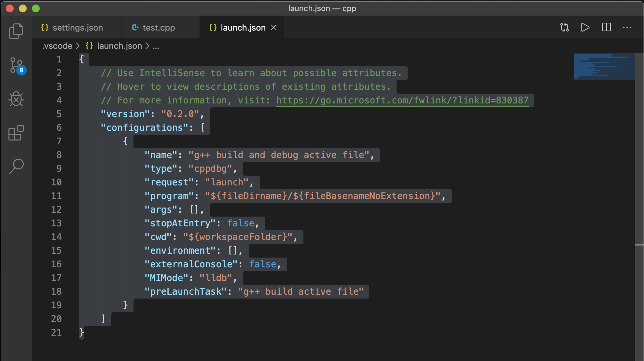Open the Run and Debug view

pos(16,99)
